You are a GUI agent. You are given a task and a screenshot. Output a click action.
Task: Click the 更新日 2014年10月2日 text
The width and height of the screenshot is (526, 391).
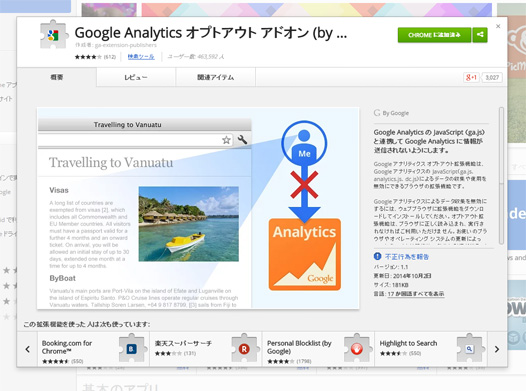(402, 276)
